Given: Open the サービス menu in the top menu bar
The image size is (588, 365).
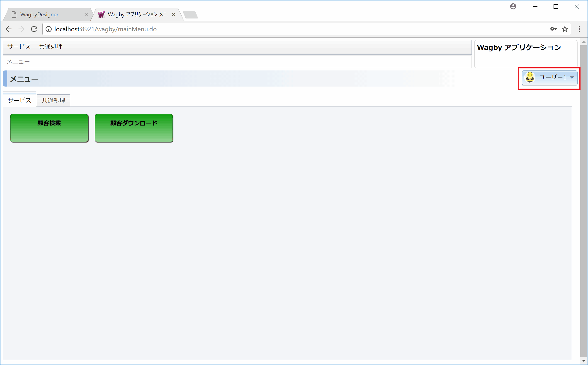Looking at the screenshot, I should click(x=19, y=47).
